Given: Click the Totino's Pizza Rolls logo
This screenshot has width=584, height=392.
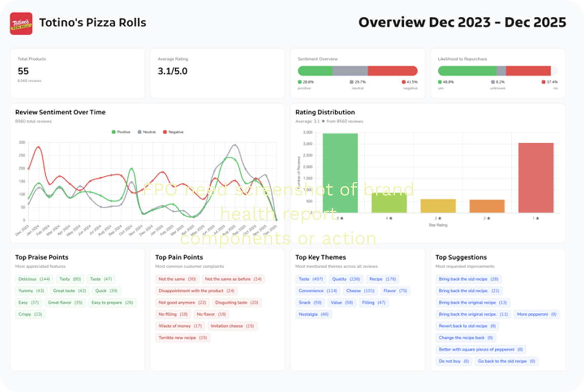Looking at the screenshot, I should pos(21,23).
